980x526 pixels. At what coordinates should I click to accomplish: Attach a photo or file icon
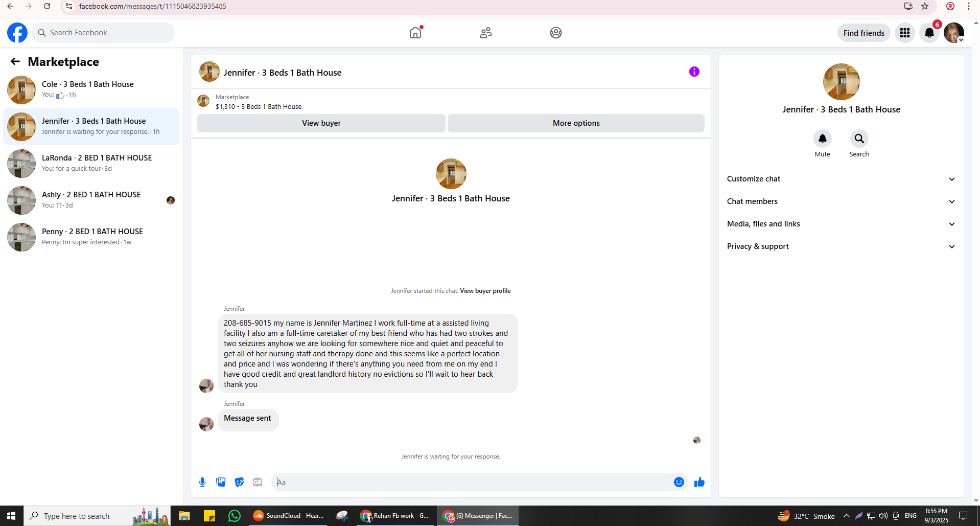221,482
